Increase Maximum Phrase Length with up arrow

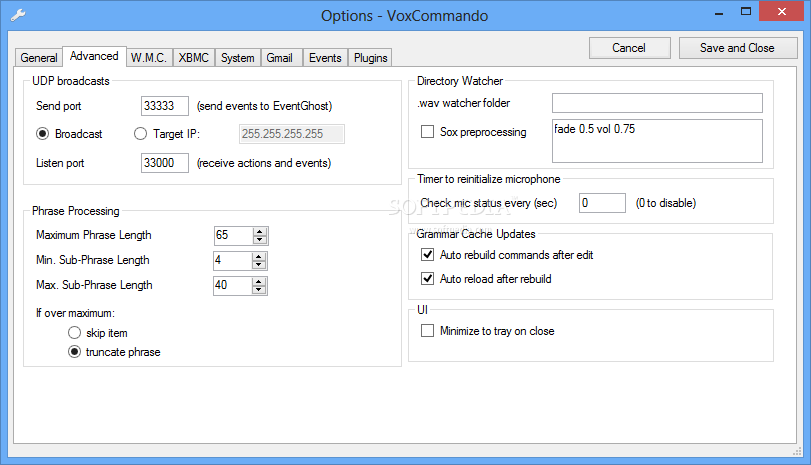(x=260, y=231)
